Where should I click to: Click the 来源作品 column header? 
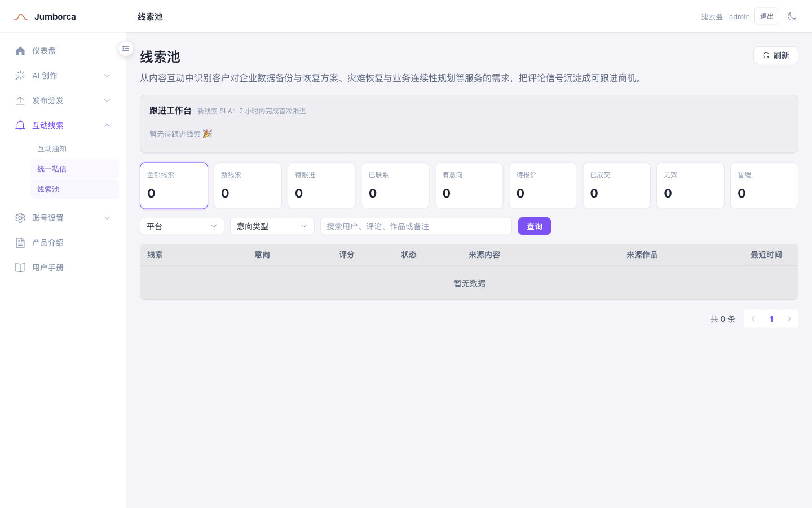(642, 255)
